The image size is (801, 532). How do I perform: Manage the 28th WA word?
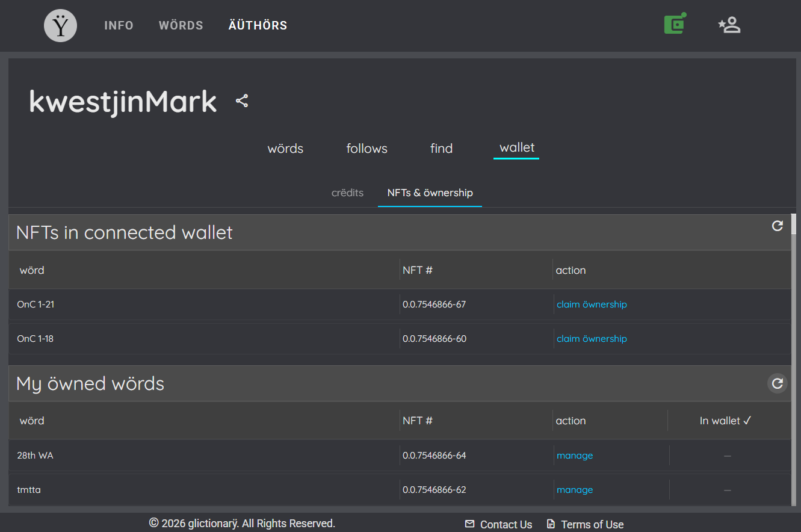point(575,456)
